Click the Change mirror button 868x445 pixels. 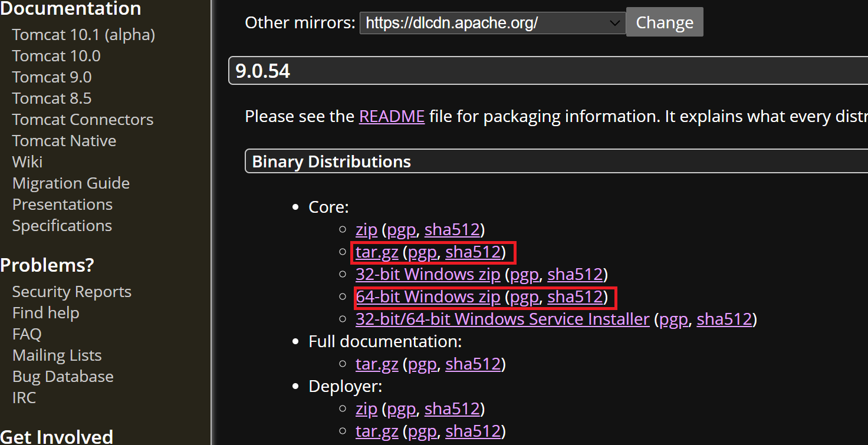click(665, 22)
